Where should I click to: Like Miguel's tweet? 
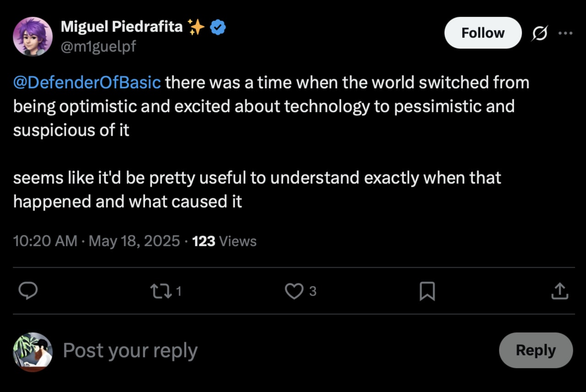click(x=295, y=291)
